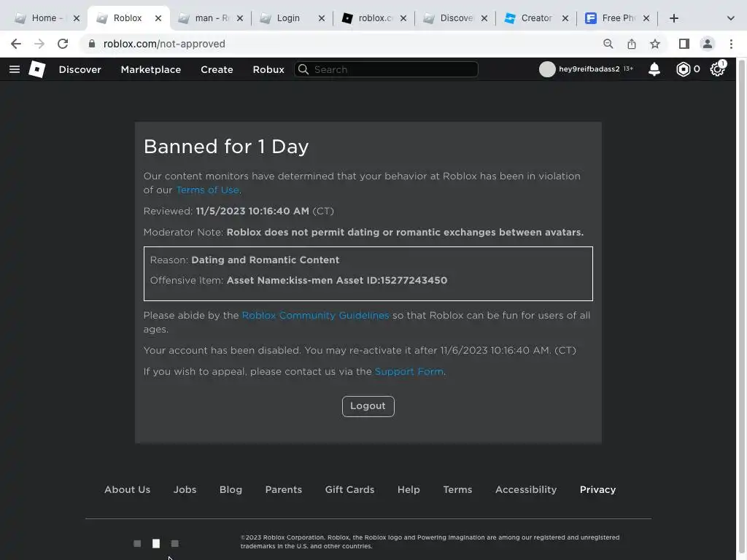Open Robux in the navbar
Viewport: 747px width, 560px height.
click(x=268, y=69)
